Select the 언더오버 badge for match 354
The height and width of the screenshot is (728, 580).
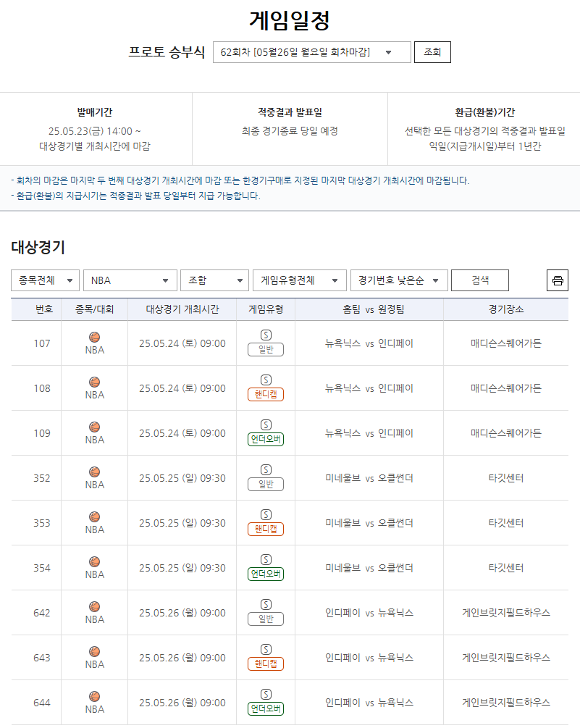click(265, 573)
